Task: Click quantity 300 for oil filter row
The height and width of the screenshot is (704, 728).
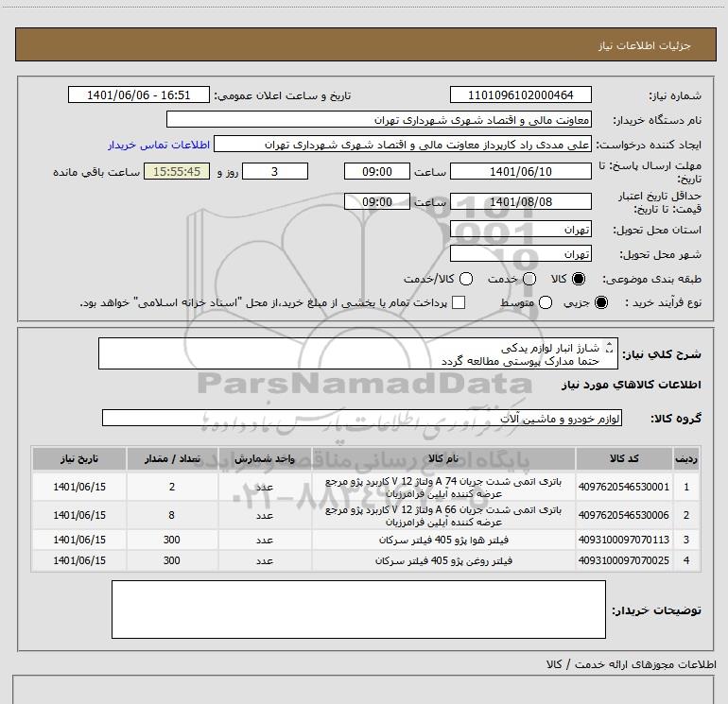Action: [172, 560]
